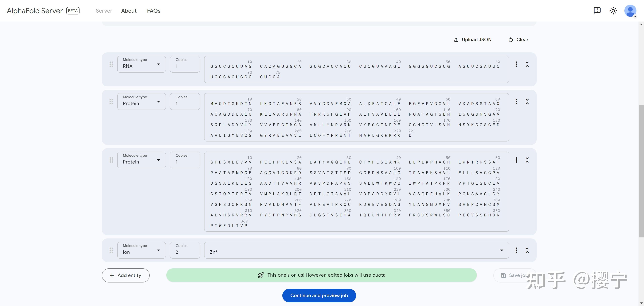Collapse the RNA entity row

tap(527, 64)
